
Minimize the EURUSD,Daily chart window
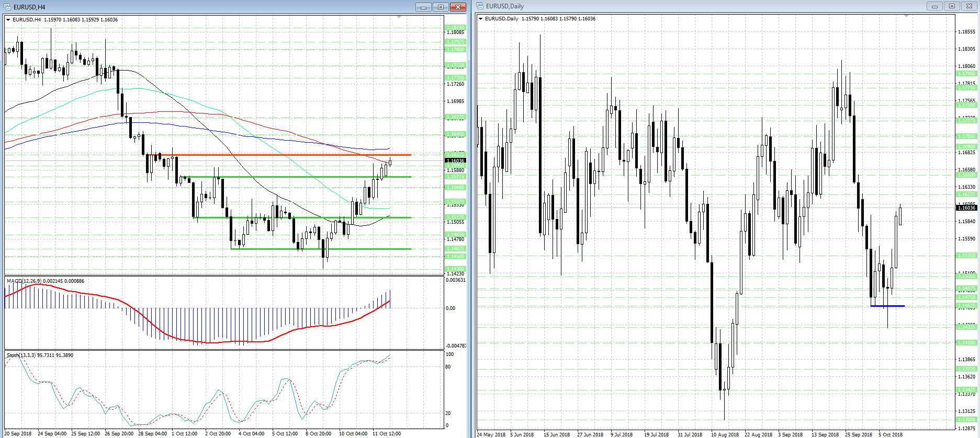click(x=934, y=6)
